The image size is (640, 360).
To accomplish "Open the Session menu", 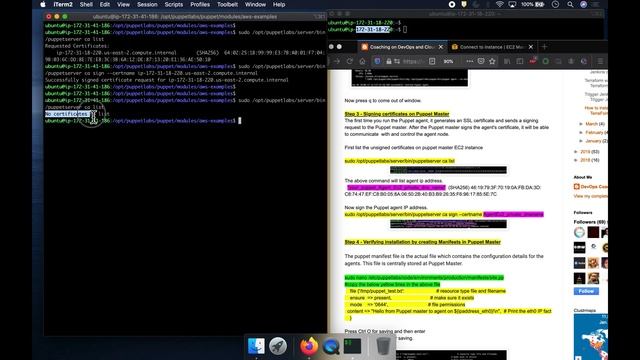I will [x=147, y=4].
